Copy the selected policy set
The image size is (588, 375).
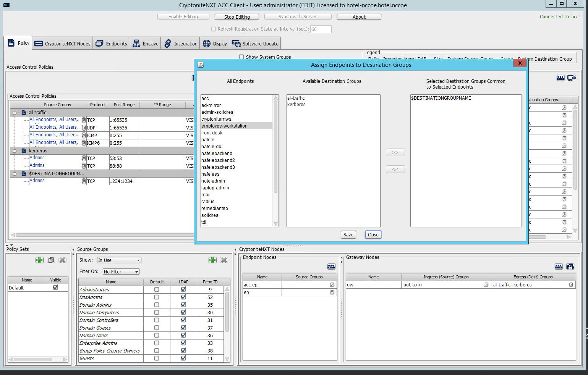coord(51,260)
